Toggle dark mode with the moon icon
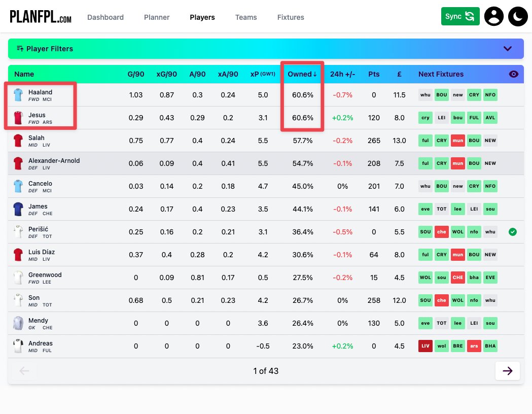 click(x=518, y=16)
